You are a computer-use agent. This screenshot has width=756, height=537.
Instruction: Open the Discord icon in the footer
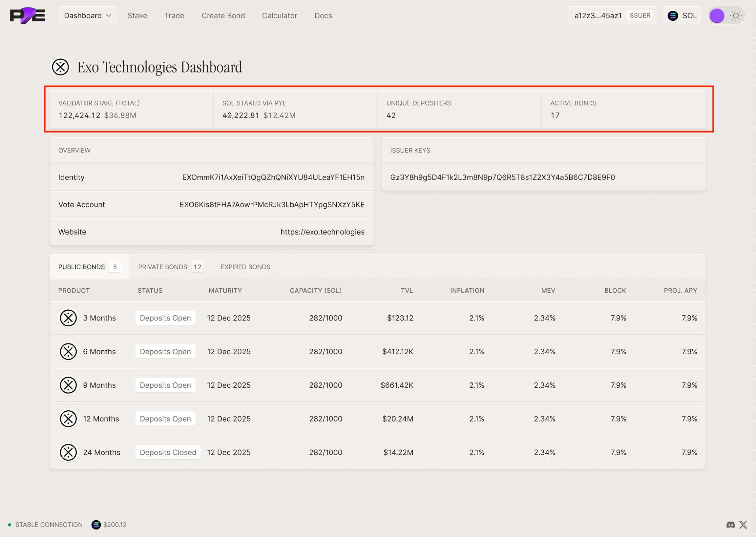pos(730,525)
